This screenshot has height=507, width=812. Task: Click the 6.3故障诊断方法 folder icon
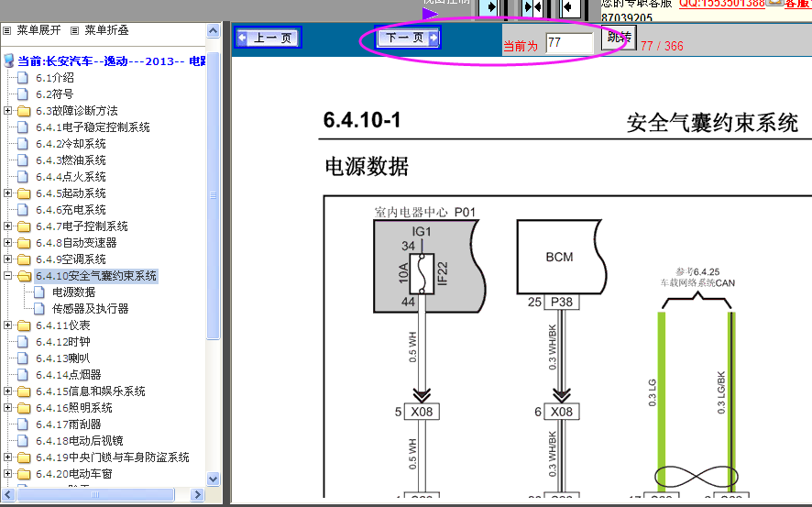click(x=24, y=111)
